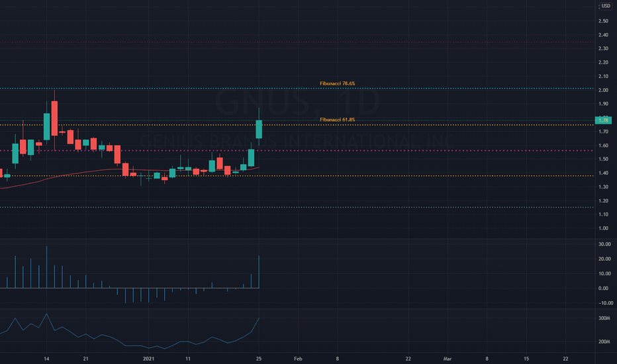Click the 1.50 price axis label
Screen dimensions: 617x364
point(603,159)
